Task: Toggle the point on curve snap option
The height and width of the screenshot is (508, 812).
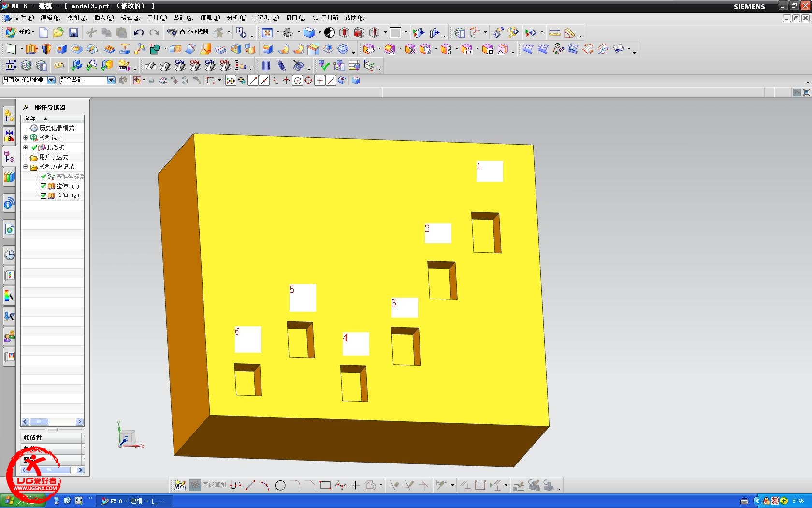Action: click(331, 81)
